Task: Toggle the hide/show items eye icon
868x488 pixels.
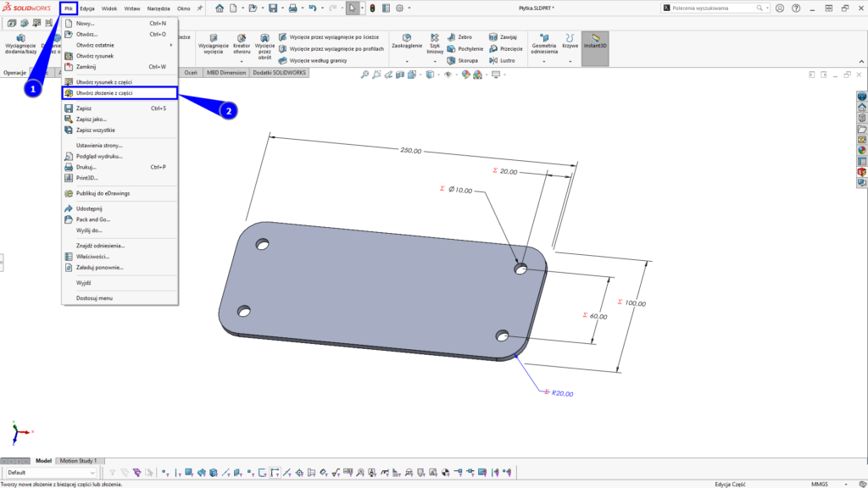Action: (448, 75)
